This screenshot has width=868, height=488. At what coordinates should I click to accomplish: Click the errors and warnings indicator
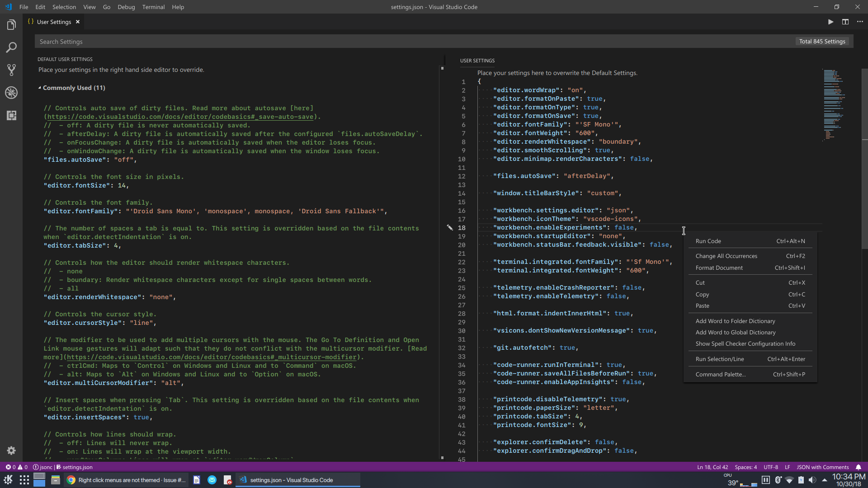(17, 467)
